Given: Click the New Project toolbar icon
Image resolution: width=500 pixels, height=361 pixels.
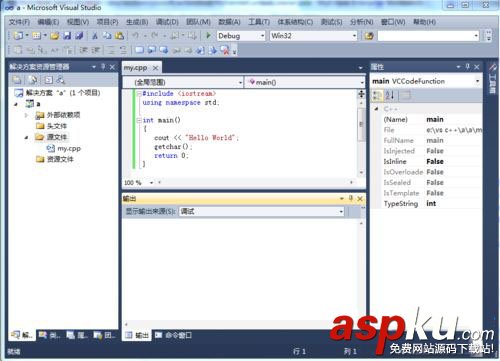Looking at the screenshot, I should pos(17,35).
